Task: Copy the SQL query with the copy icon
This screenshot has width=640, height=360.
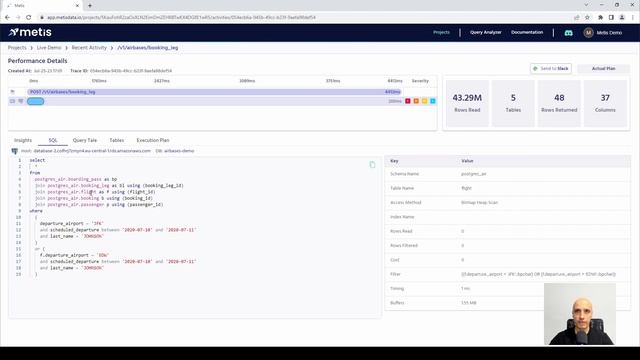Action: coord(372,164)
